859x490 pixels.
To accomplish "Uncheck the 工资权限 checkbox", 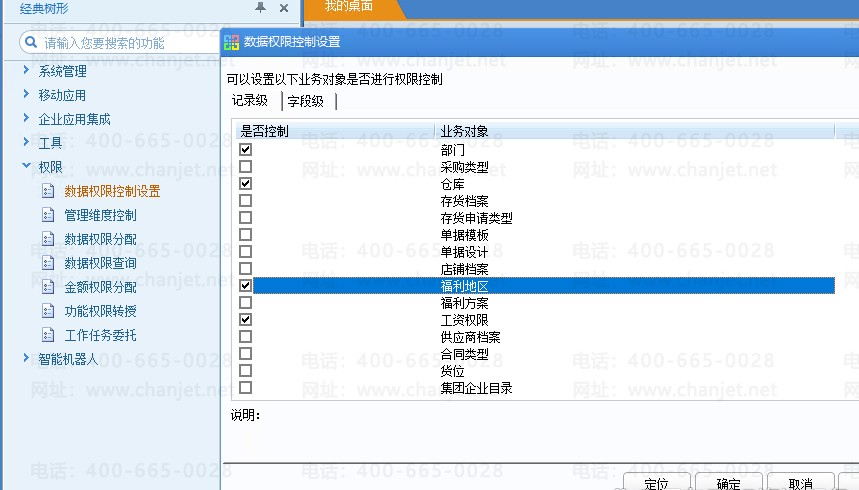I will coord(246,320).
